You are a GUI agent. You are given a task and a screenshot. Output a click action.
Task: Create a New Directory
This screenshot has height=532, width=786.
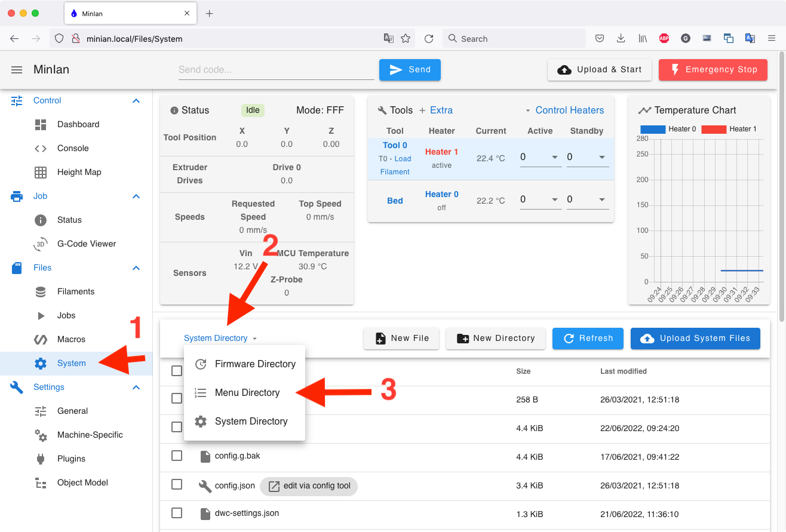tap(495, 338)
